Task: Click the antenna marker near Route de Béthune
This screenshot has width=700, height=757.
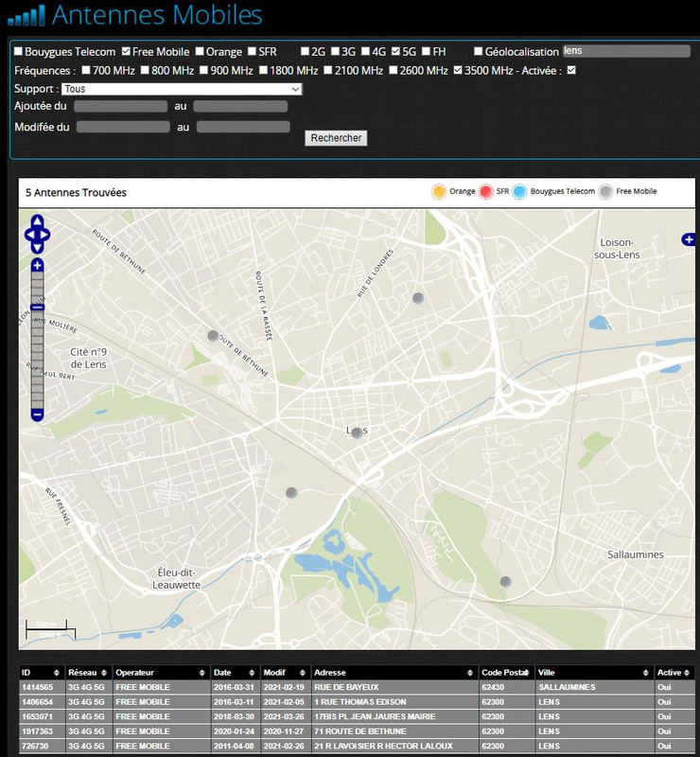Action: pos(213,335)
